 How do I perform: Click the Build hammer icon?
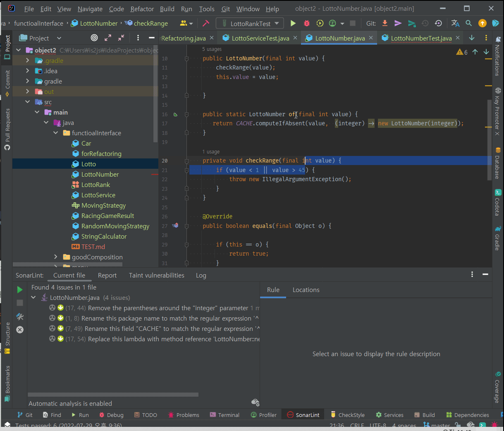tap(206, 24)
